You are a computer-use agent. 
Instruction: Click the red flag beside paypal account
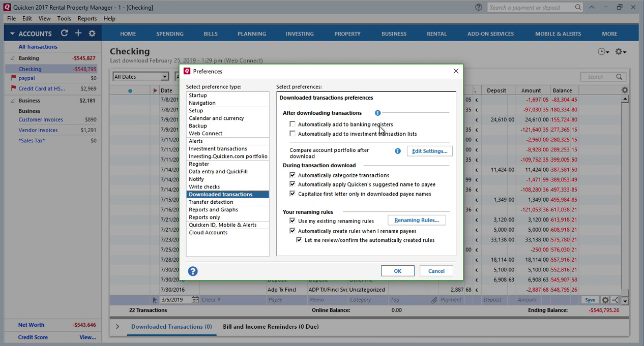tap(14, 78)
